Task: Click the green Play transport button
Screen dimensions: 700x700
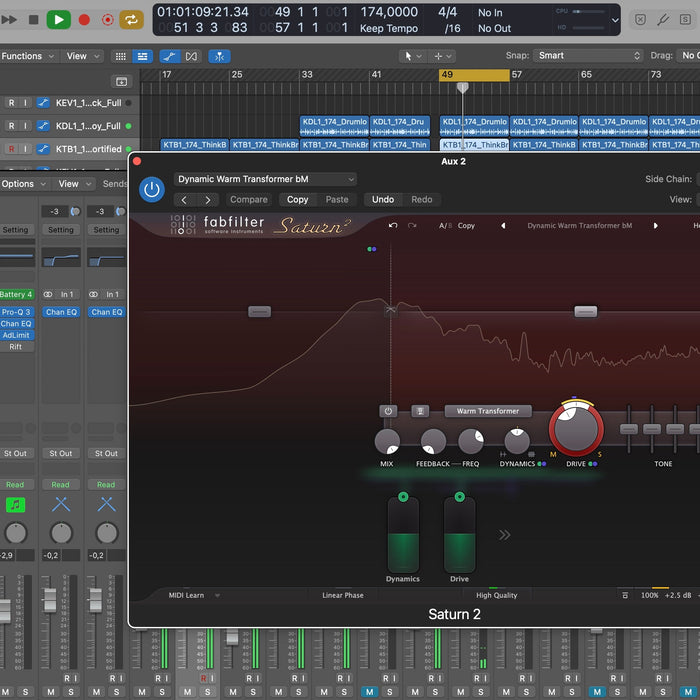Action: coord(58,20)
